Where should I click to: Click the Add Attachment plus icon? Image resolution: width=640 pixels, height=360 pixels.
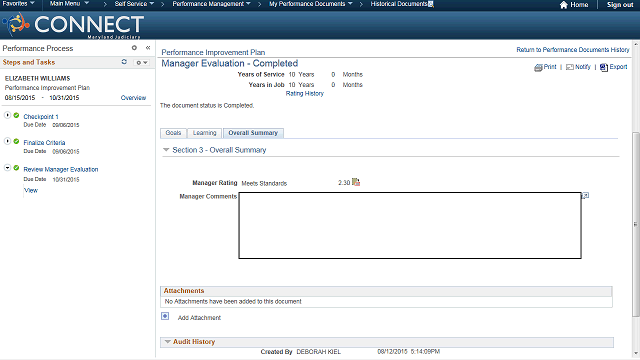165,316
